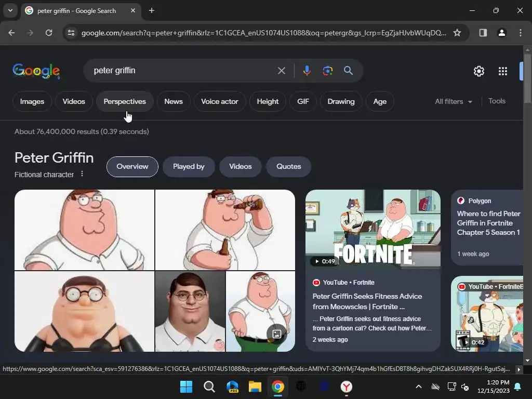Image resolution: width=532 pixels, height=399 pixels.
Task: Switch to Videos search filter
Action: [74, 101]
